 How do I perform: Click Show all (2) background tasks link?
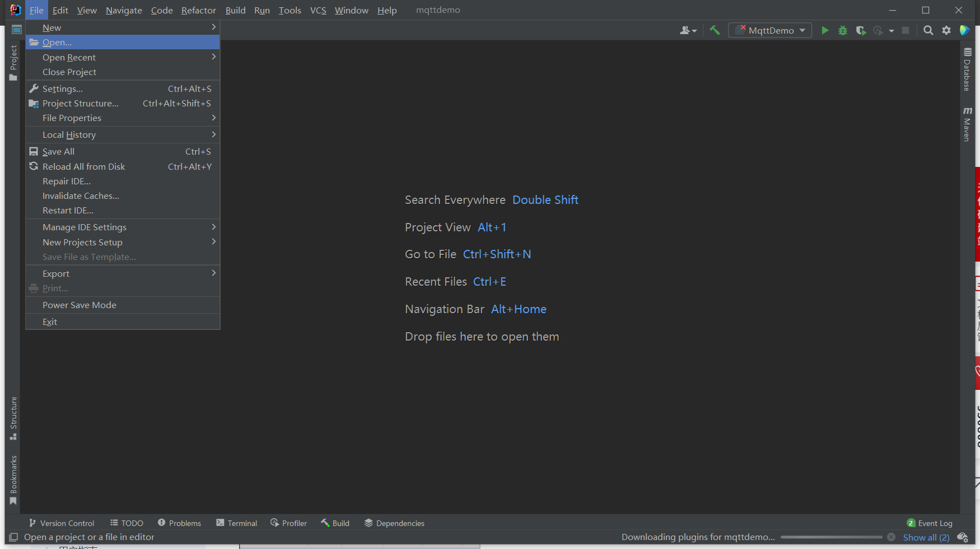(926, 537)
